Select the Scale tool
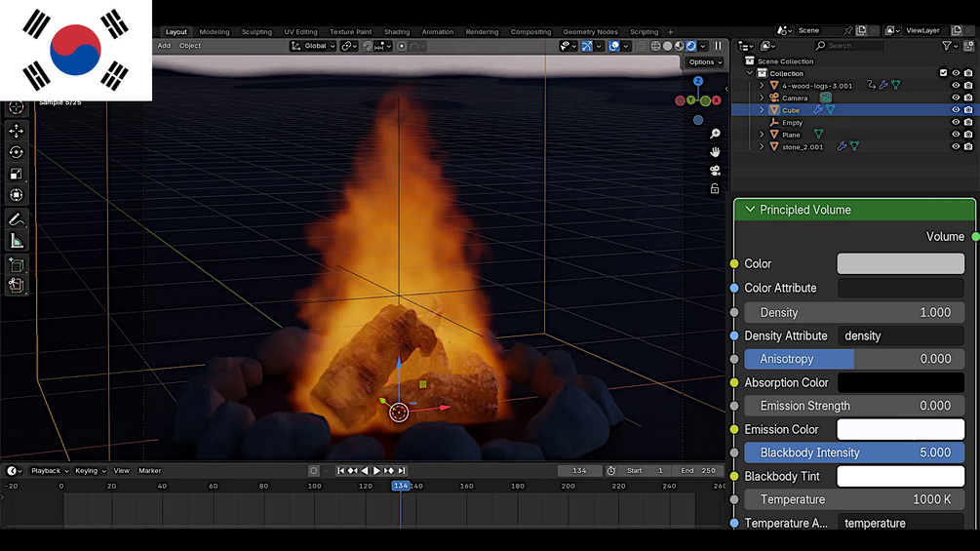980x551 pixels. [x=17, y=174]
